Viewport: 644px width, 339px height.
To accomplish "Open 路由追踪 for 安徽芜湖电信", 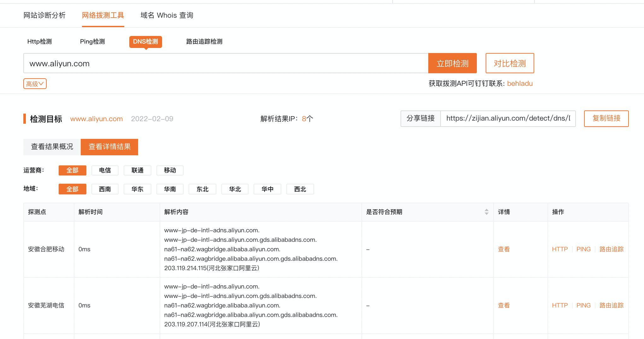I will tap(612, 305).
